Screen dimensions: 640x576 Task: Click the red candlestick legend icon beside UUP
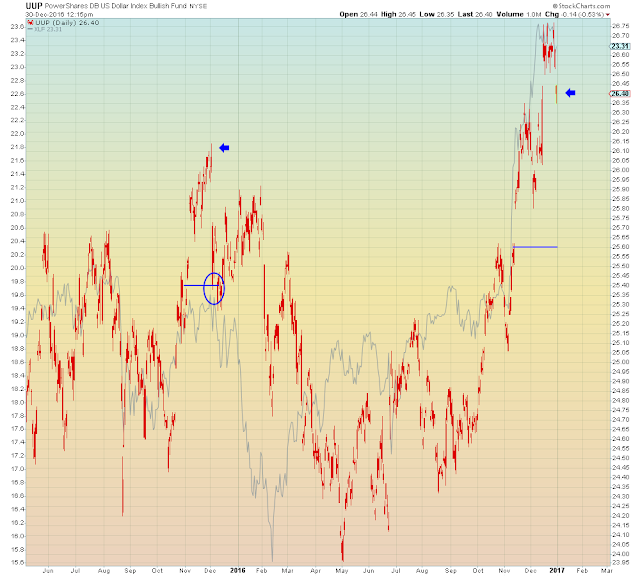point(30,23)
